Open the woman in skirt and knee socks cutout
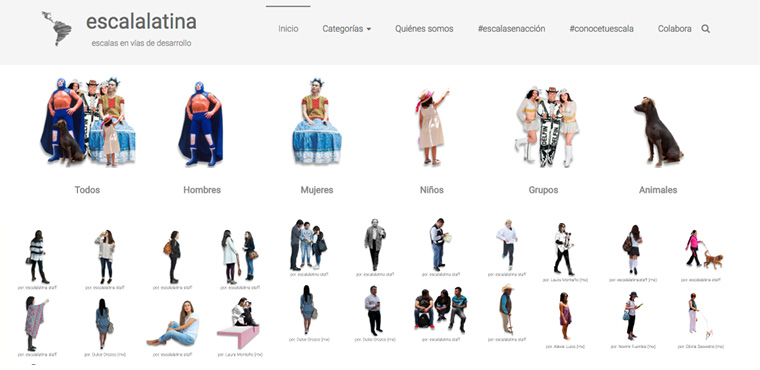 point(633,249)
